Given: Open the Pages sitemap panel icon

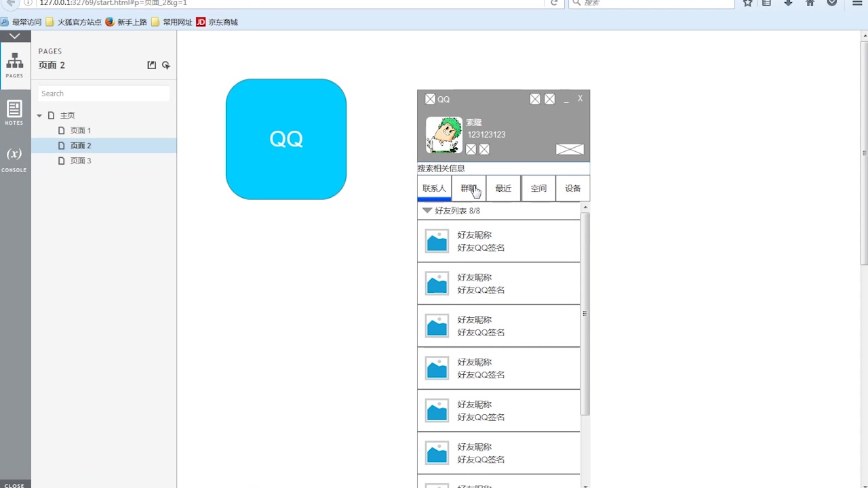Looking at the screenshot, I should coord(15,66).
